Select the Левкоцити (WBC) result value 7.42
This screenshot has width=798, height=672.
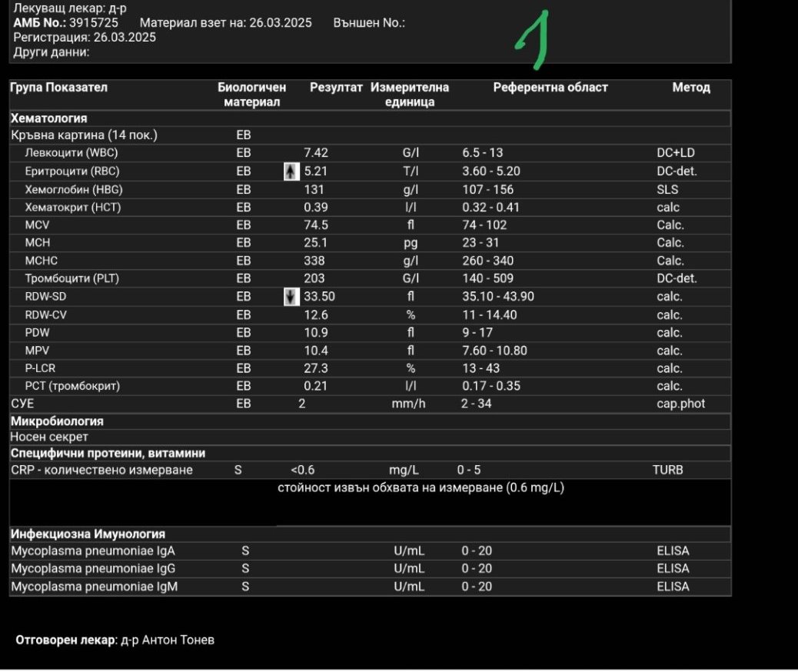(x=316, y=153)
